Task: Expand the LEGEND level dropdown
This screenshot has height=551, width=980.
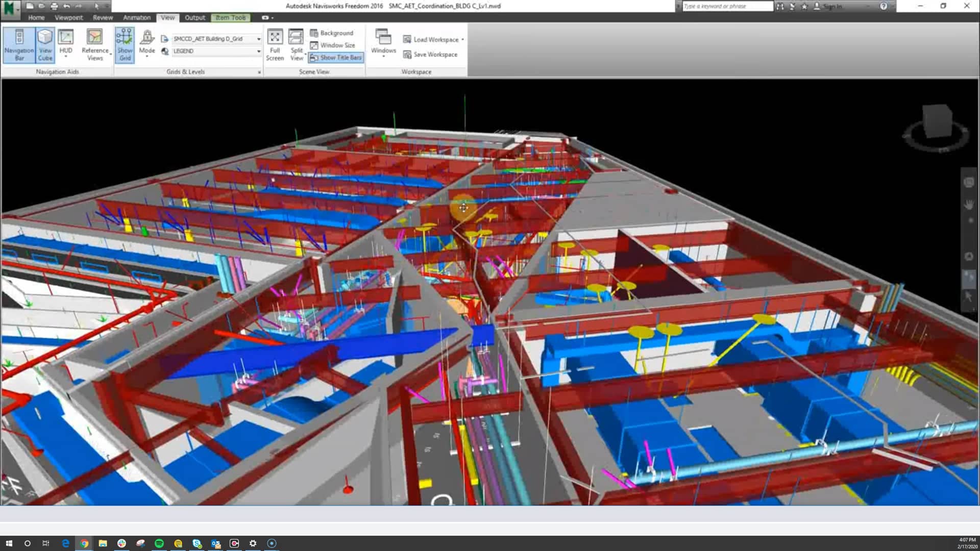Action: pyautogui.click(x=259, y=51)
